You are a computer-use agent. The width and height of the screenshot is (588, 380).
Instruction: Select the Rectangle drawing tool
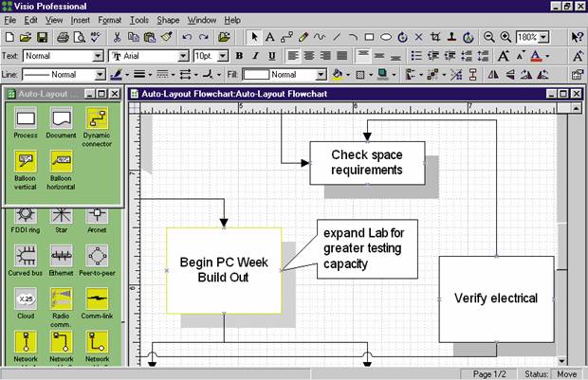point(369,37)
